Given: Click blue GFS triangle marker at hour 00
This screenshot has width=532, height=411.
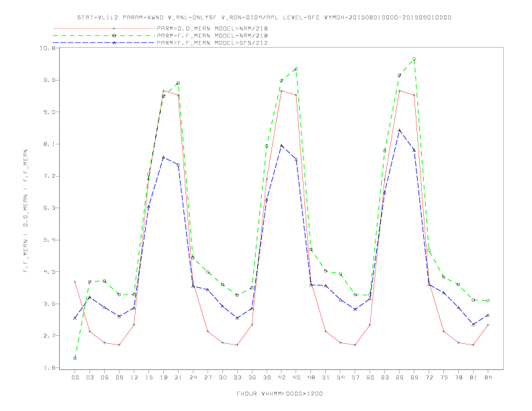Looking at the screenshot, I should [x=75, y=318].
